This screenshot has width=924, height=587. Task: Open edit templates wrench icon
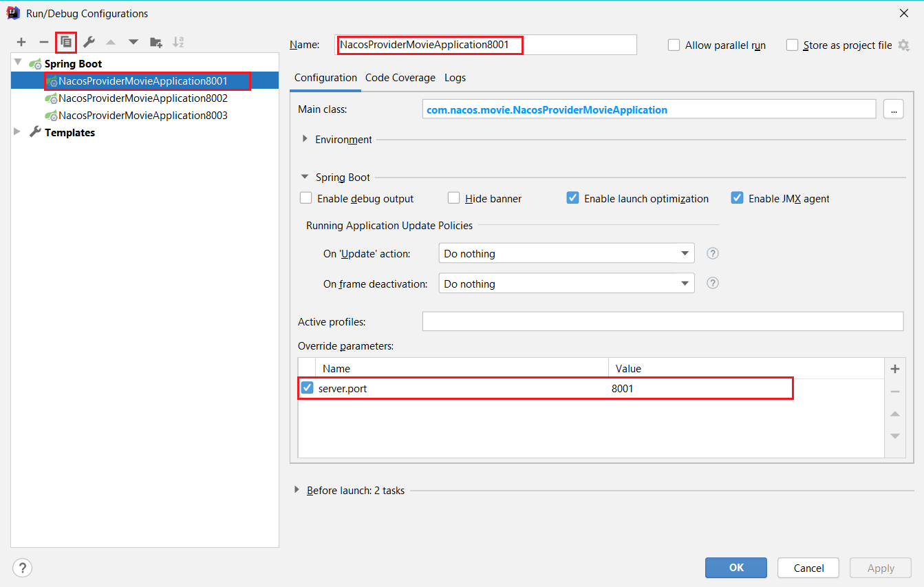tap(89, 42)
